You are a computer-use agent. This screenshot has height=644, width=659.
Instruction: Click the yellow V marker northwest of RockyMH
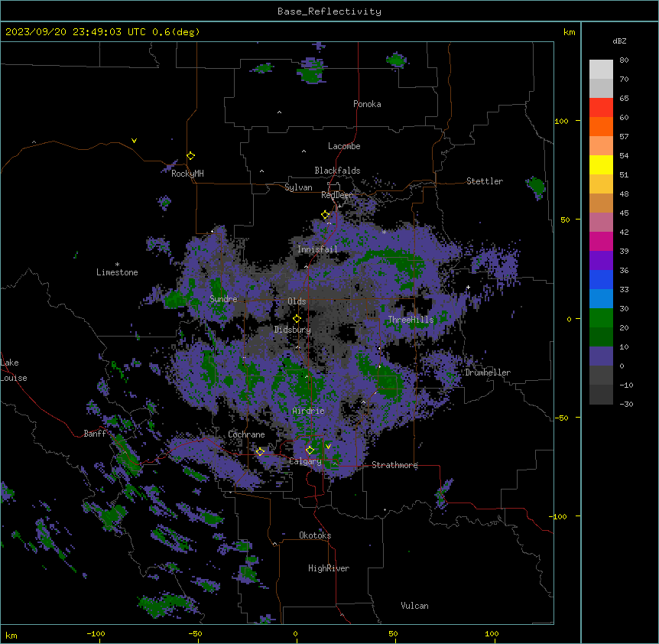pos(134,141)
